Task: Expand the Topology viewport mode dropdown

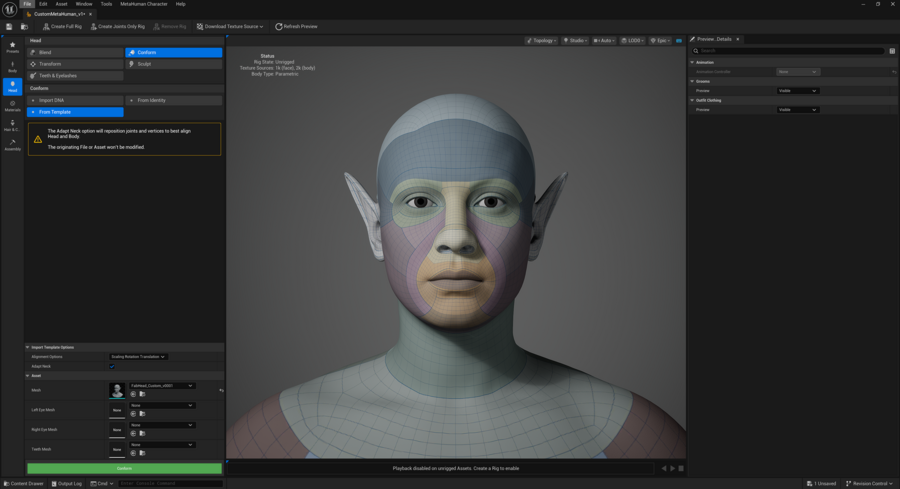Action: click(542, 41)
